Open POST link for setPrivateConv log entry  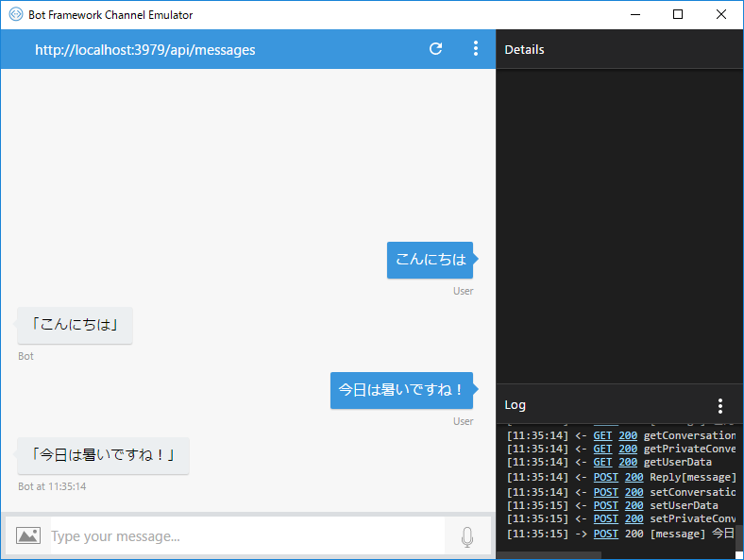tap(606, 519)
